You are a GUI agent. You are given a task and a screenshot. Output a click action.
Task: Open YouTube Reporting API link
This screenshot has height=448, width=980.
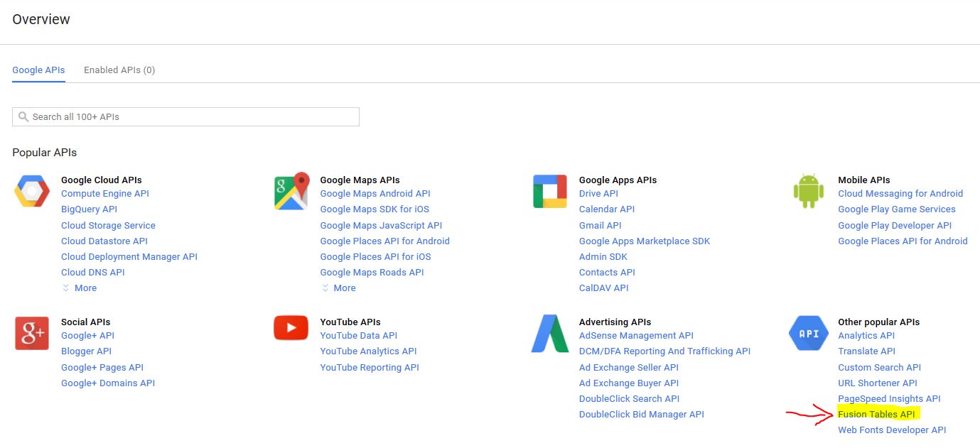pyautogui.click(x=370, y=368)
